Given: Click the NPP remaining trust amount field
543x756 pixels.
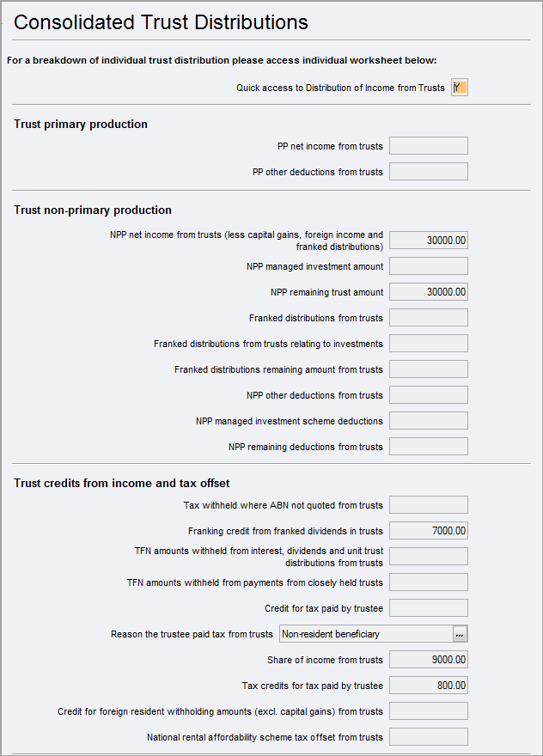Looking at the screenshot, I should 428,291.
